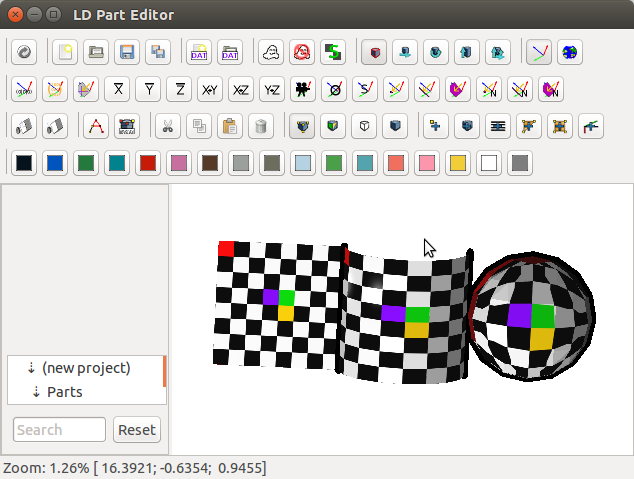Click the sync/refresh swirl icon

(x=24, y=52)
